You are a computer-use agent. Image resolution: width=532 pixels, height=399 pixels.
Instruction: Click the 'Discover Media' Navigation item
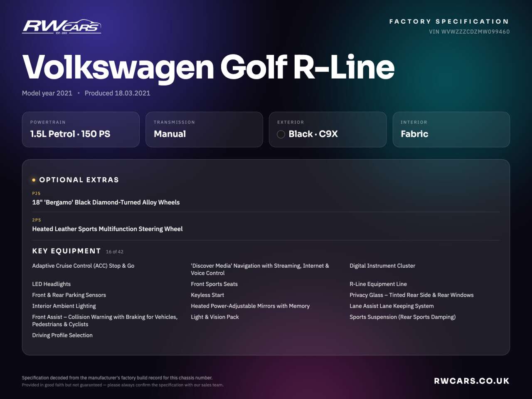coord(260,269)
